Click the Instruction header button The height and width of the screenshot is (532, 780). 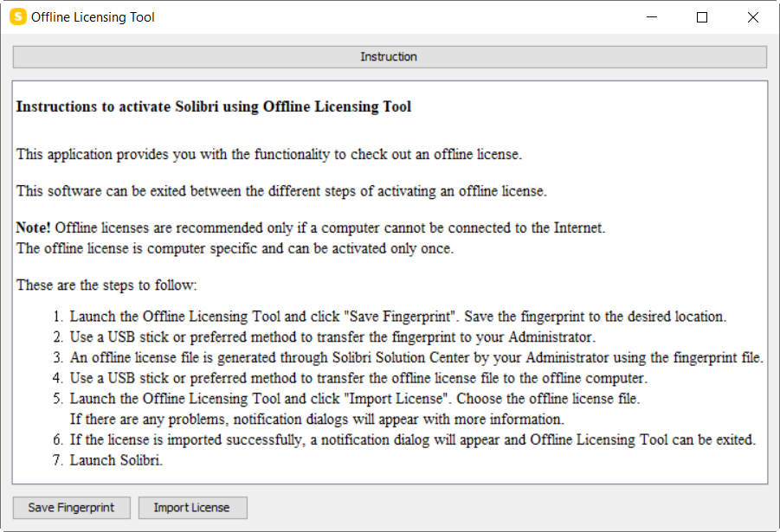coord(390,57)
